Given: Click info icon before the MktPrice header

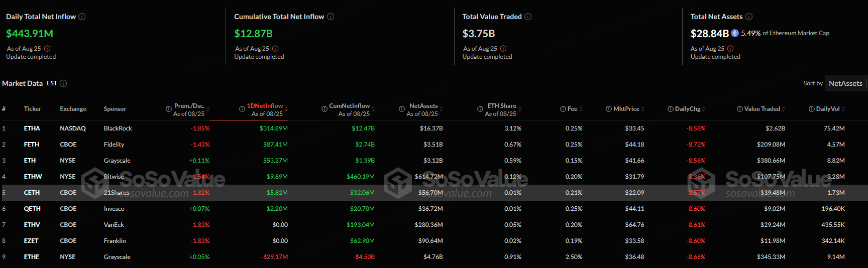Looking at the screenshot, I should (x=609, y=109).
